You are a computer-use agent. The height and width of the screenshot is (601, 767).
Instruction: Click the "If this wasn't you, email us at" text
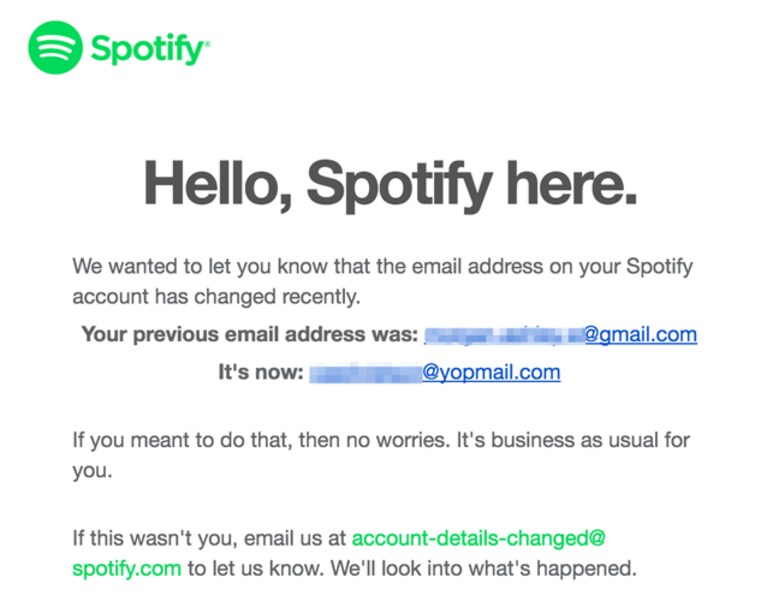coord(209,538)
